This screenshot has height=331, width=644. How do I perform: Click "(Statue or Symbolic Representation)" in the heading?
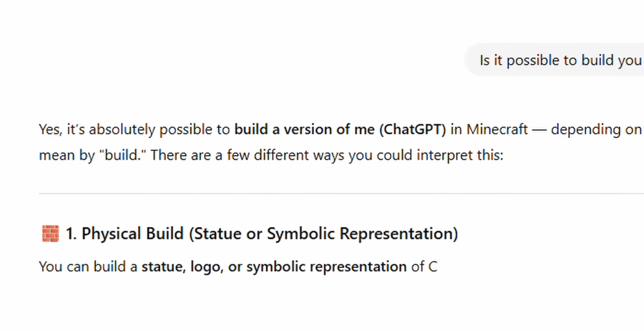pos(323,234)
